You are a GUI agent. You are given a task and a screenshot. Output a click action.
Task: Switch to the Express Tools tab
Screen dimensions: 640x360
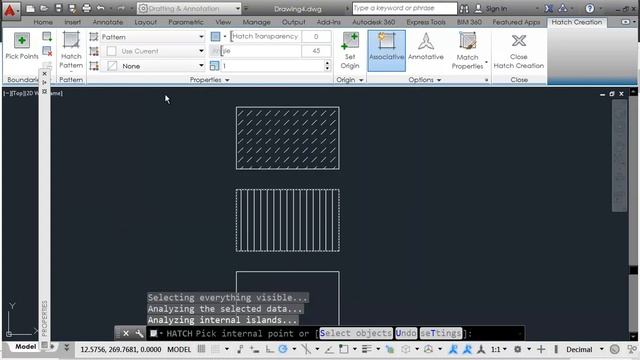pyautogui.click(x=426, y=22)
